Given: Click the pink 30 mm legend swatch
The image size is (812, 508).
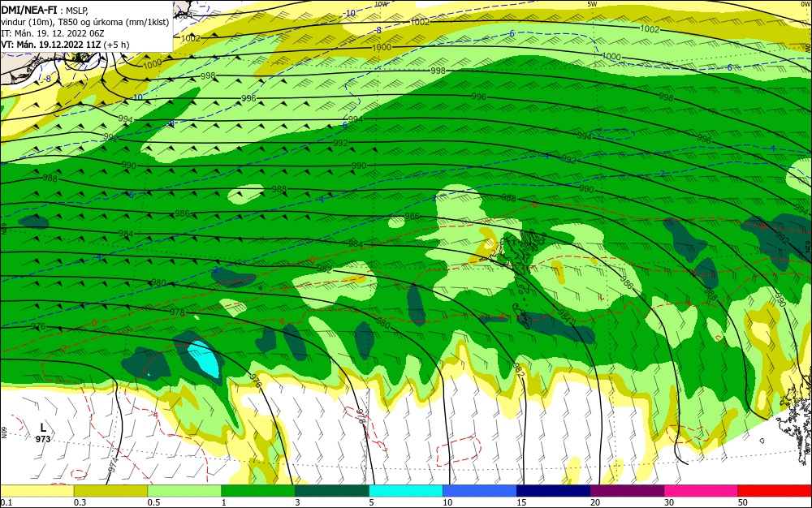Looking at the screenshot, I should tap(702, 491).
